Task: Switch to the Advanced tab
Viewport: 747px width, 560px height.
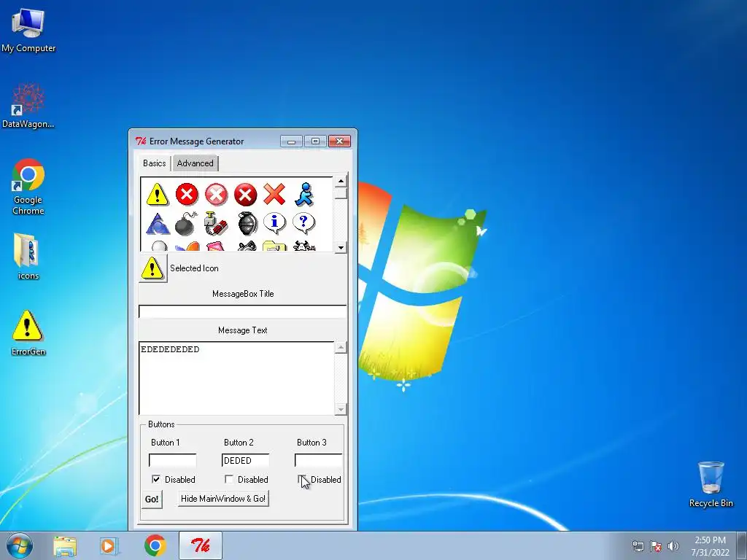Action: coord(196,163)
